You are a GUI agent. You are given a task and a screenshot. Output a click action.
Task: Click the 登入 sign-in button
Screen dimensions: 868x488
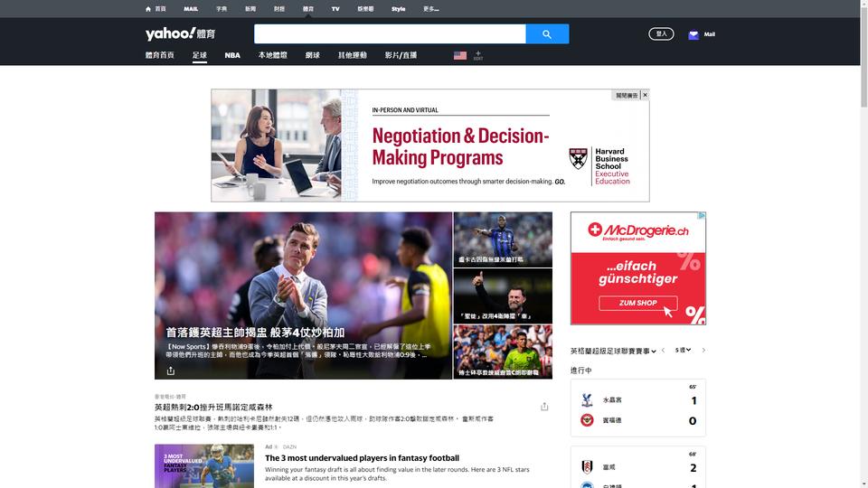[661, 33]
